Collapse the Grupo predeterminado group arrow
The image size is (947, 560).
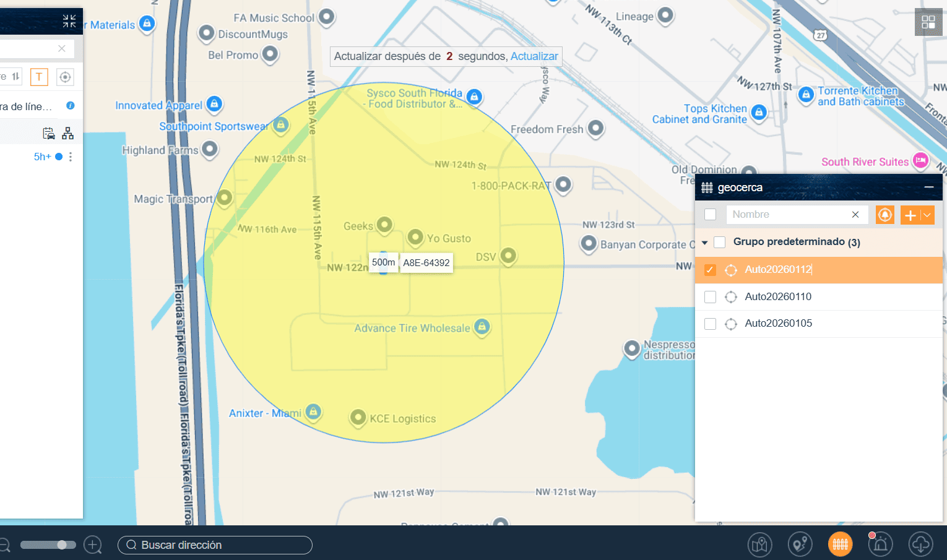(704, 243)
